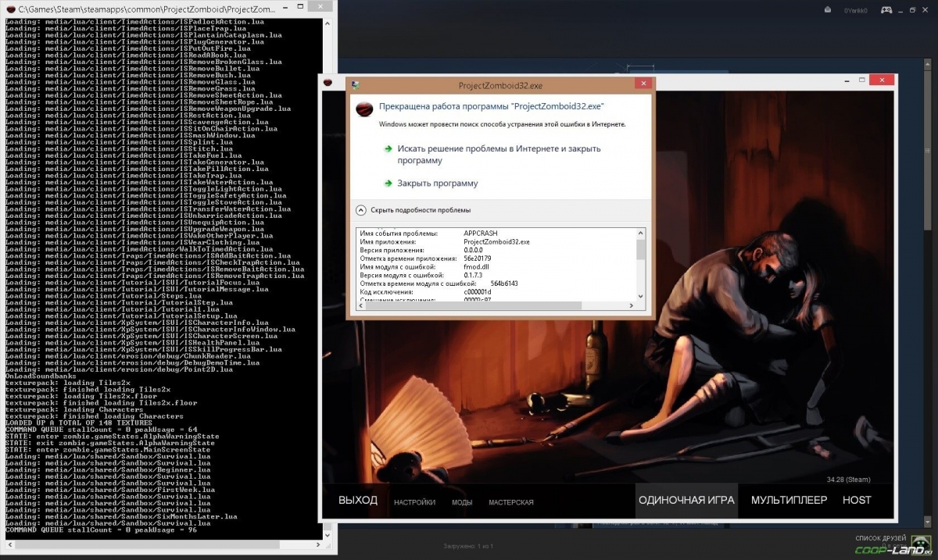Screen dimensions: 938x560
Task: Click the console window title bar icon
Action: pyautogui.click(x=9, y=7)
